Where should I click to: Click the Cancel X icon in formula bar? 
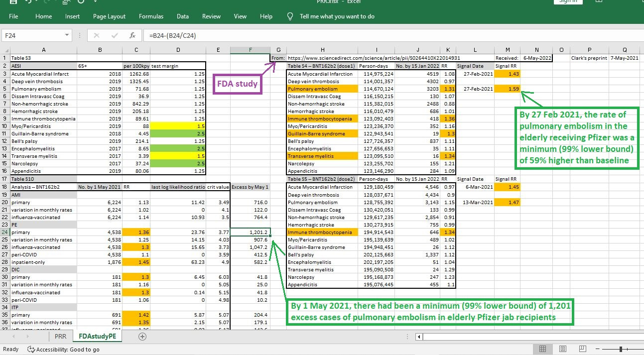tap(97, 35)
